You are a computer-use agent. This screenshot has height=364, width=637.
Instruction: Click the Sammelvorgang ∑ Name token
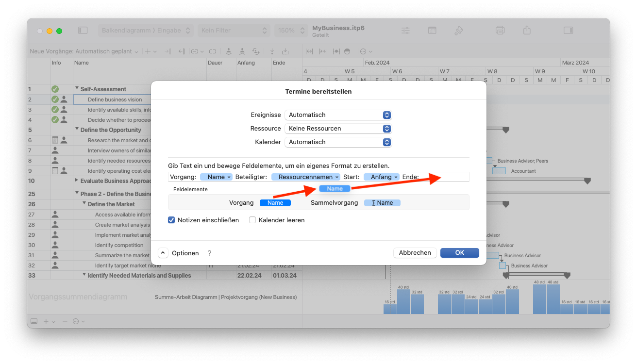382,203
